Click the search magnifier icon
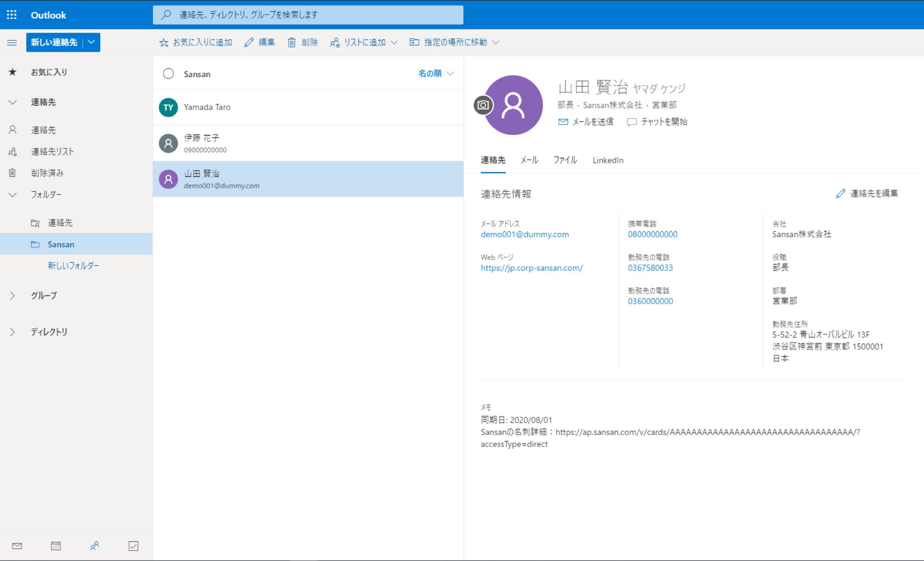This screenshot has width=924, height=561. pos(166,15)
